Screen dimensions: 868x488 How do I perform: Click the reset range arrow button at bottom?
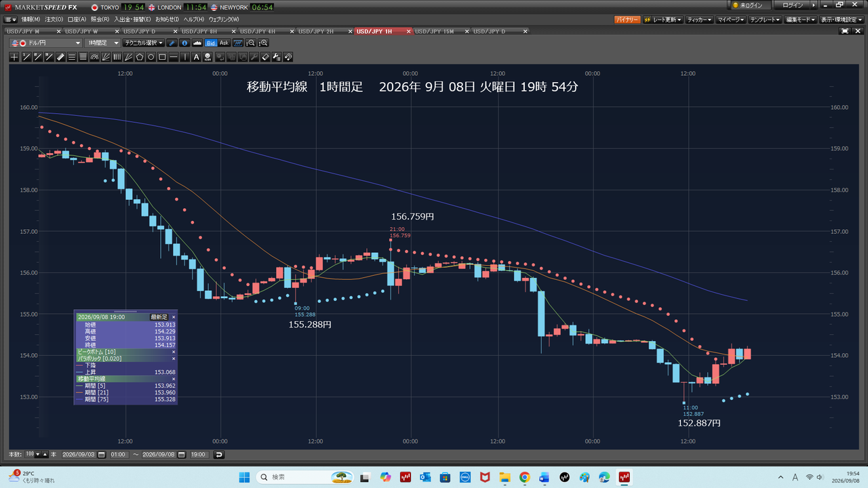pyautogui.click(x=219, y=454)
